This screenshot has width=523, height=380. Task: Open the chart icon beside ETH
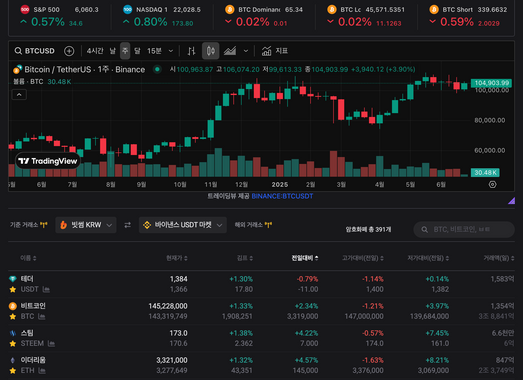pyautogui.click(x=42, y=371)
